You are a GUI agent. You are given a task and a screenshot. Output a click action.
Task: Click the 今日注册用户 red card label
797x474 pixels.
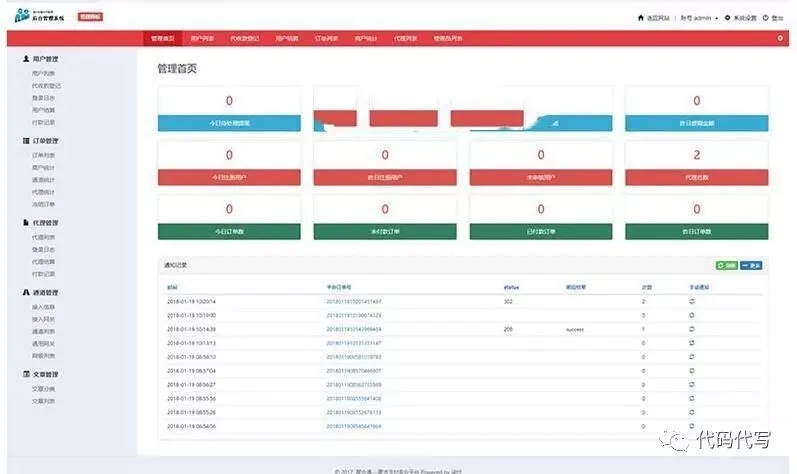tap(229, 177)
